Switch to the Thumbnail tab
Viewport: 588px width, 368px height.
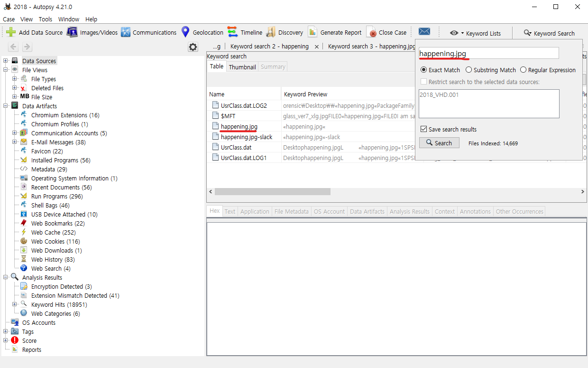coord(242,67)
